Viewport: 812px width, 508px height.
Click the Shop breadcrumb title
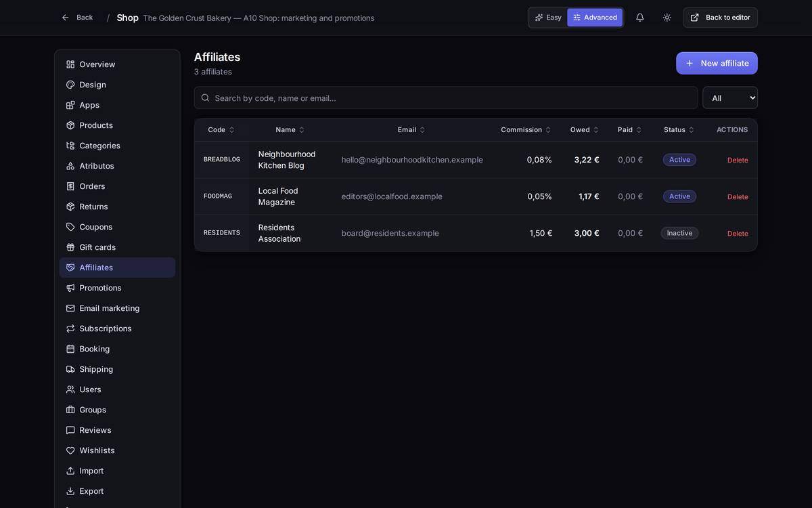point(127,18)
